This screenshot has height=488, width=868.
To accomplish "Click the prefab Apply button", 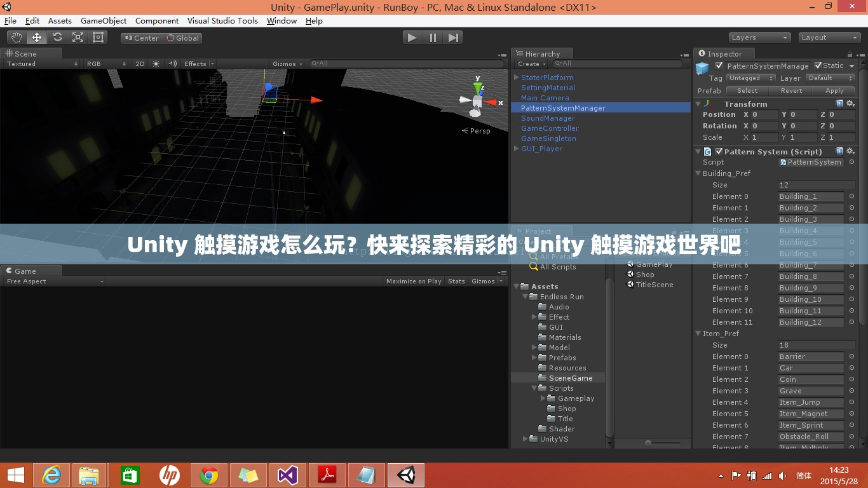I will pos(834,91).
